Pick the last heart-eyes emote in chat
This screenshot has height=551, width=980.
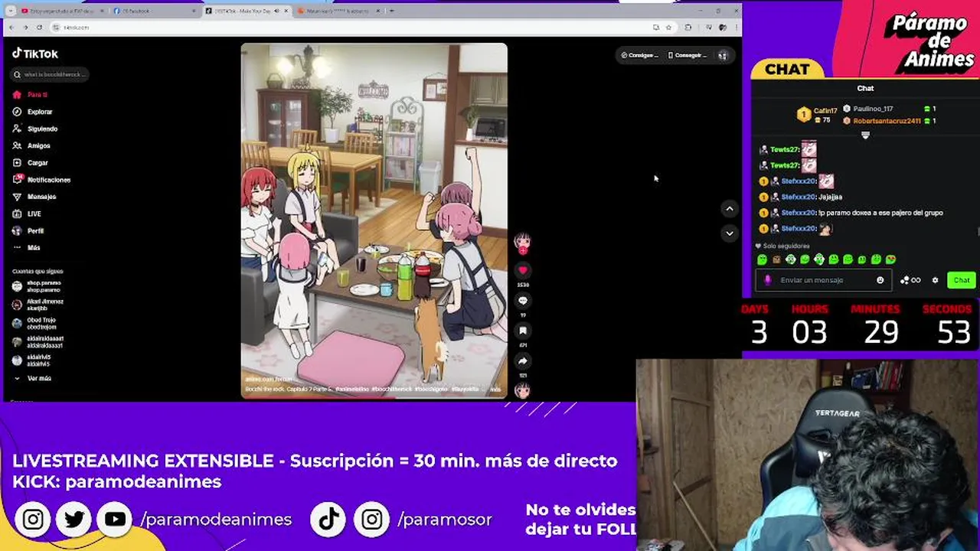[890, 259]
